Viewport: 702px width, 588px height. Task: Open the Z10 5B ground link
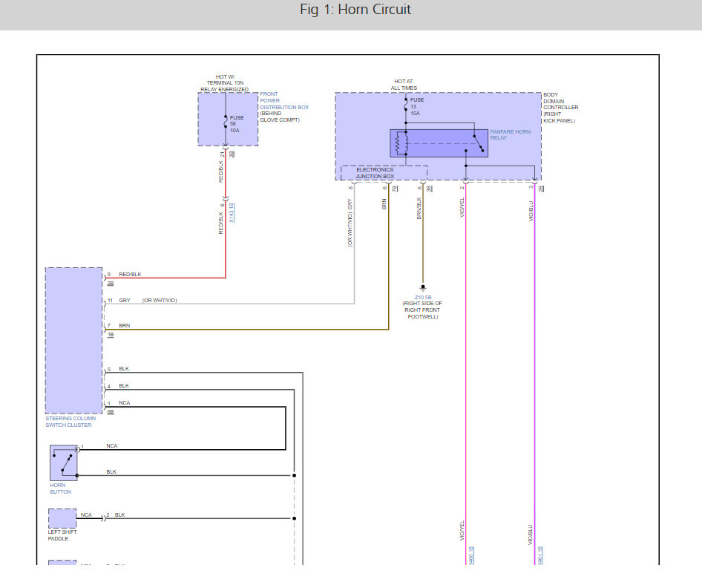coord(423,298)
